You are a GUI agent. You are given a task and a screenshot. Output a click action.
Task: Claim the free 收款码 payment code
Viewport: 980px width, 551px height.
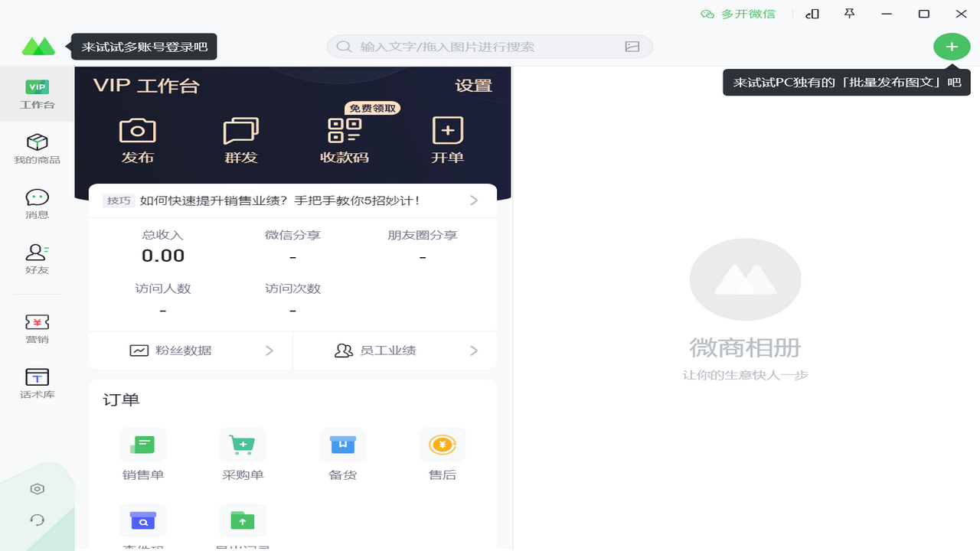click(x=343, y=131)
